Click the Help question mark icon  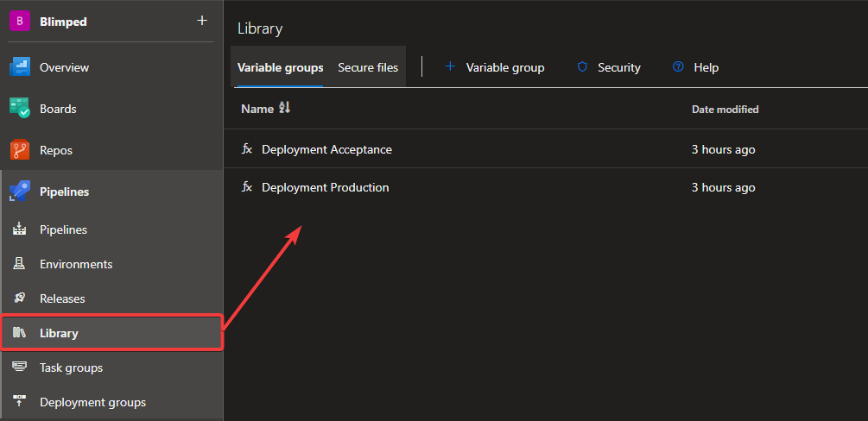[x=678, y=67]
